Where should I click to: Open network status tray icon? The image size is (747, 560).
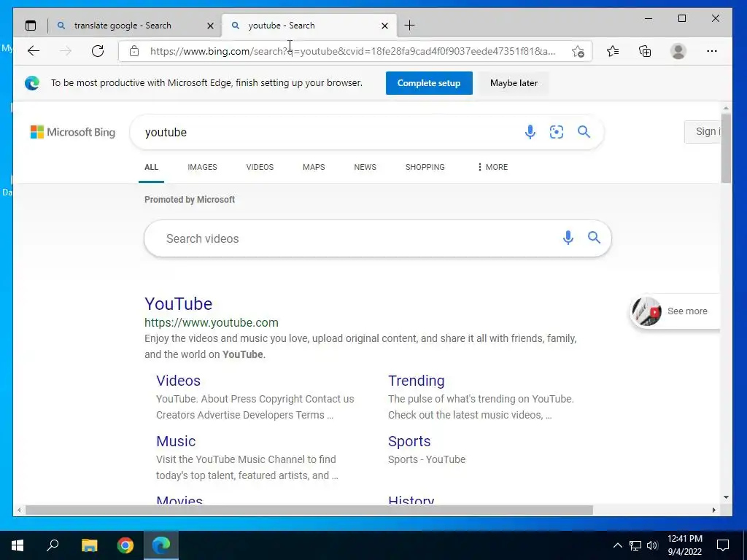coord(635,545)
